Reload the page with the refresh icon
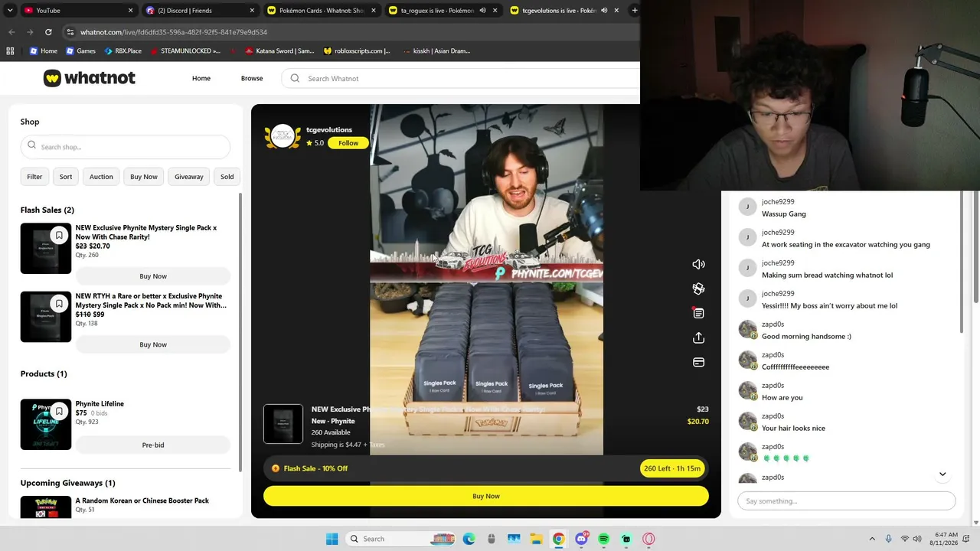 48,32
